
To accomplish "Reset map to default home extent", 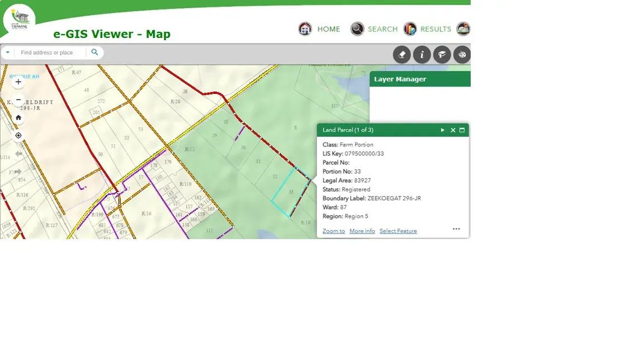I will (18, 117).
